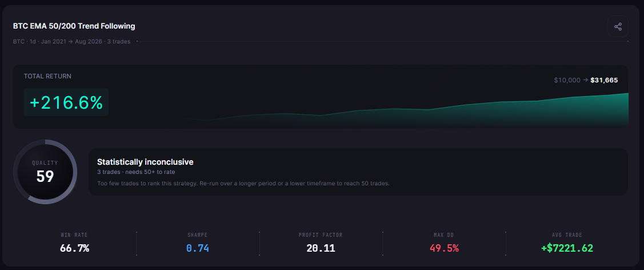
Task: Click the +216.6% total return badge
Action: (66, 102)
